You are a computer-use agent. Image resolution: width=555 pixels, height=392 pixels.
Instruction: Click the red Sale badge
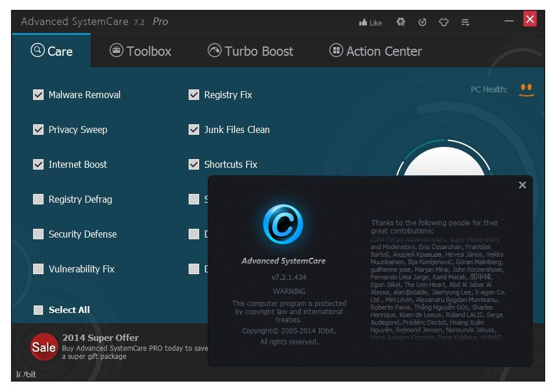[44, 347]
